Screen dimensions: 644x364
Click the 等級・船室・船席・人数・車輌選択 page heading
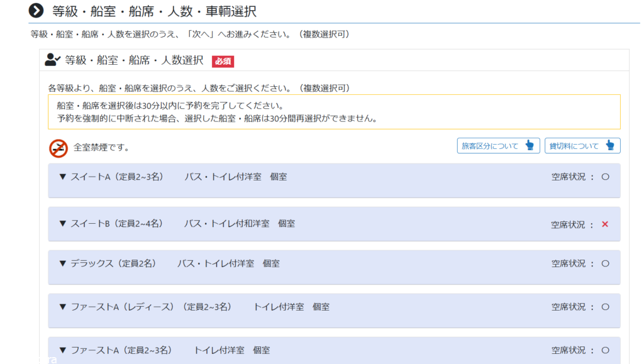(x=154, y=11)
